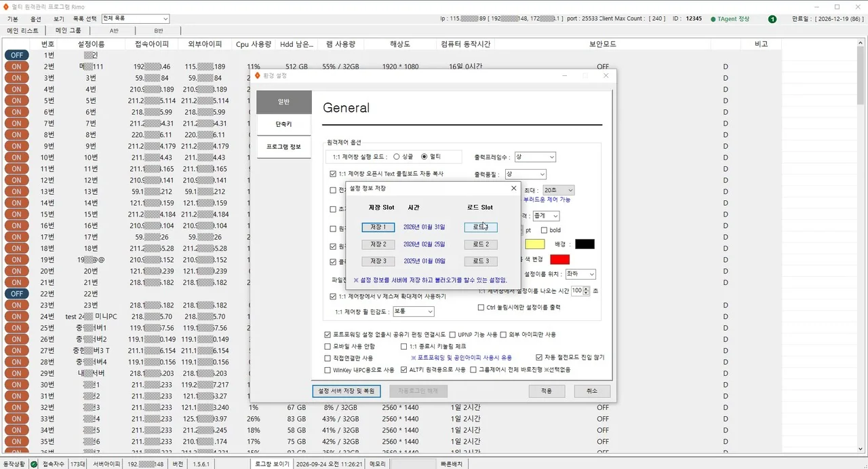Click the 빠른배치 status bar button
The height and width of the screenshot is (469, 868).
click(452, 464)
